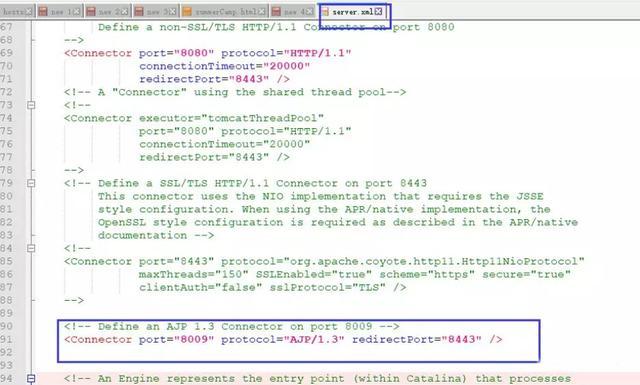Click the "Define a SSL/TLS HTTP/1.1 Connector" comment
Viewport: 640px width, 385px height.
click(245, 183)
